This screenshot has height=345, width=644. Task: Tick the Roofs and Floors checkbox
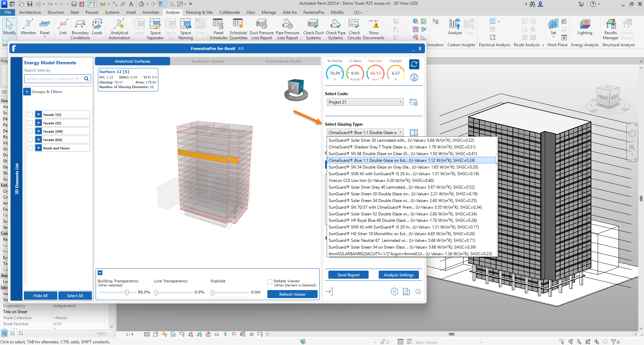30,148
